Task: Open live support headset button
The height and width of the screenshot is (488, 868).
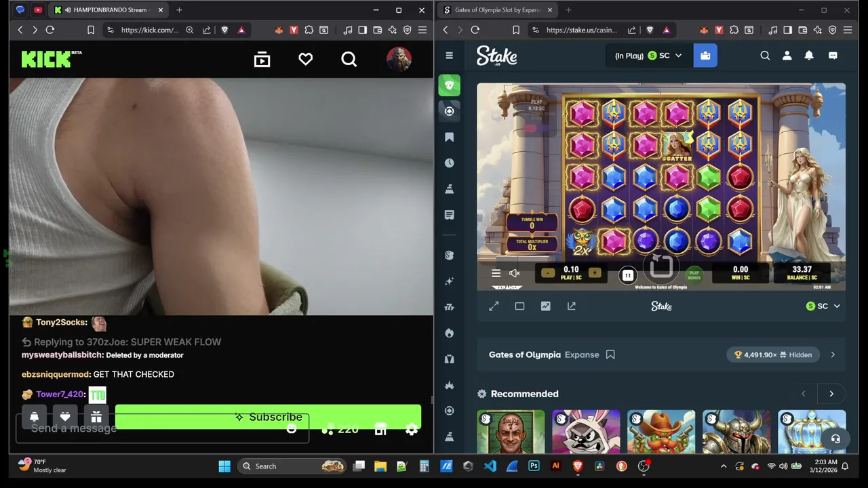Action: point(835,439)
